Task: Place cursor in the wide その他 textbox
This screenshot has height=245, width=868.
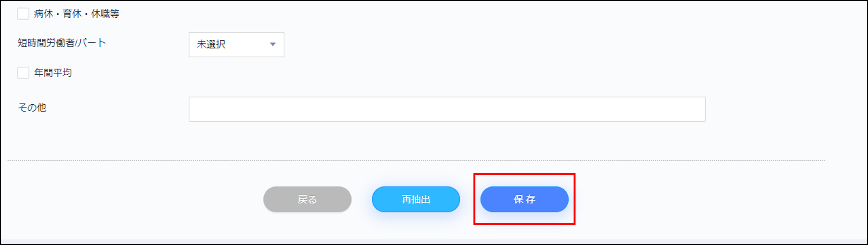Action: tap(447, 109)
